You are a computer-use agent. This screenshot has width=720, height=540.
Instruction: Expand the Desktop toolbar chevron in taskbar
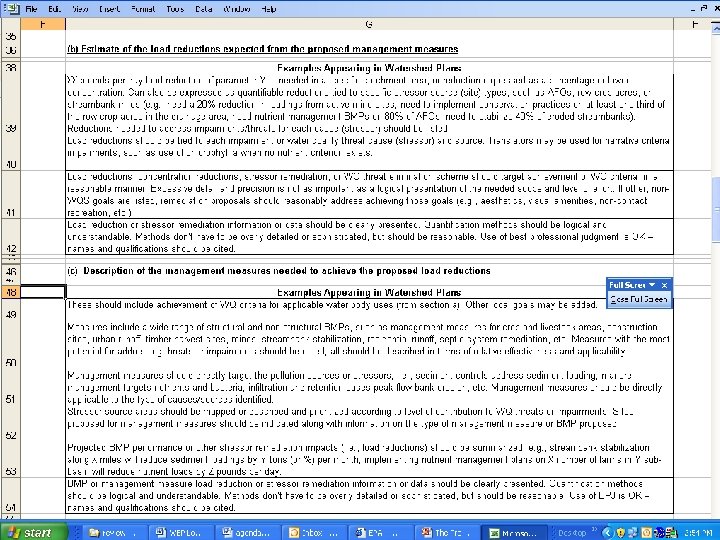pos(593,530)
